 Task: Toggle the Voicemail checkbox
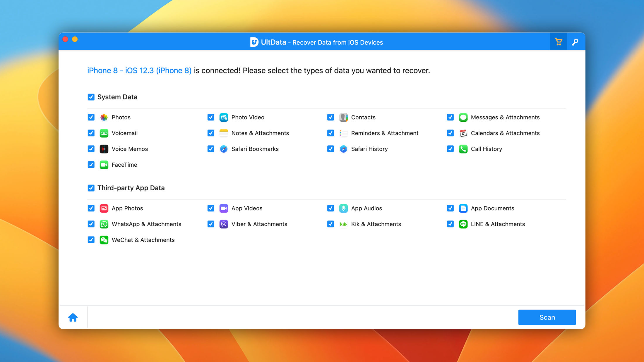tap(91, 133)
